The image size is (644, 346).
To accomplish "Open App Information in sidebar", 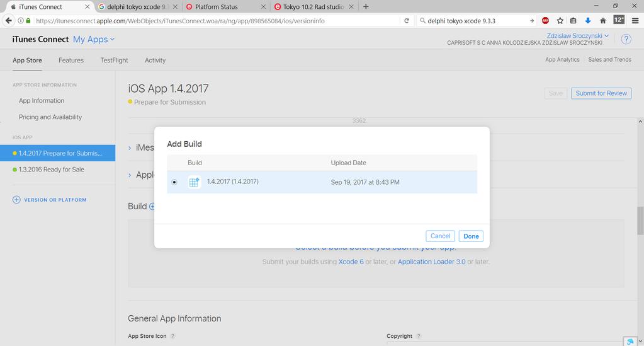I will 42,100.
